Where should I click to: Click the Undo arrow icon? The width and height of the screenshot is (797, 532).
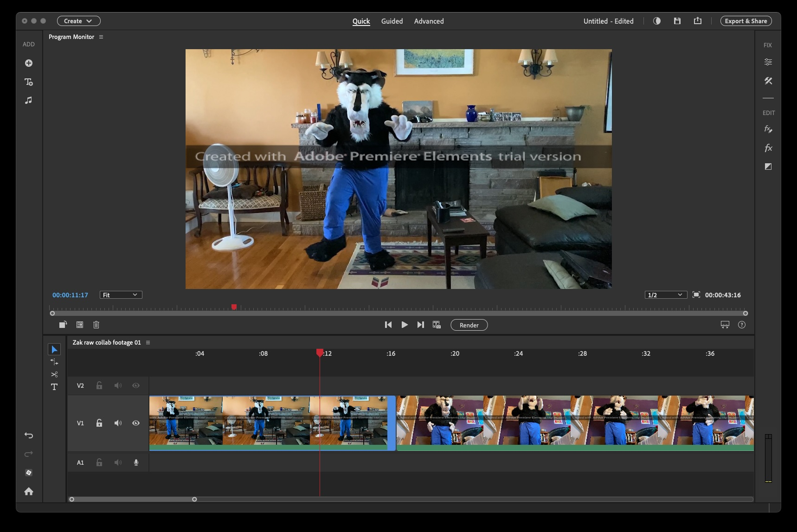(x=29, y=435)
